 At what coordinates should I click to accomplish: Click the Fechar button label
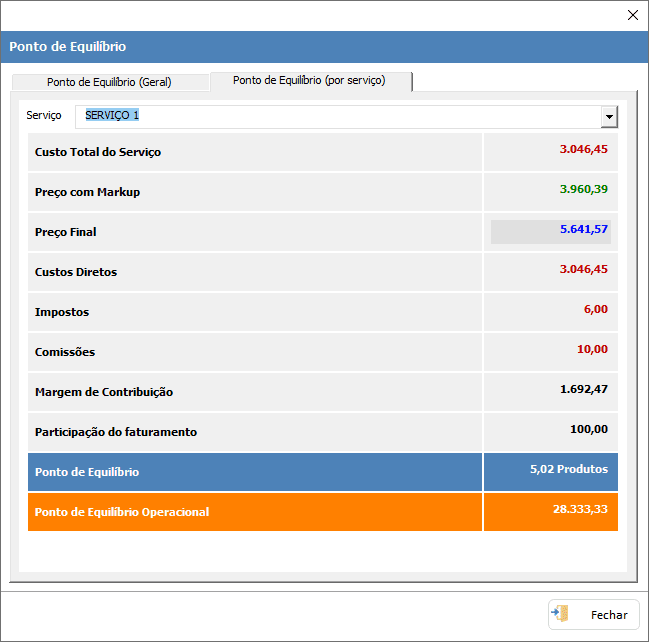coord(609,615)
